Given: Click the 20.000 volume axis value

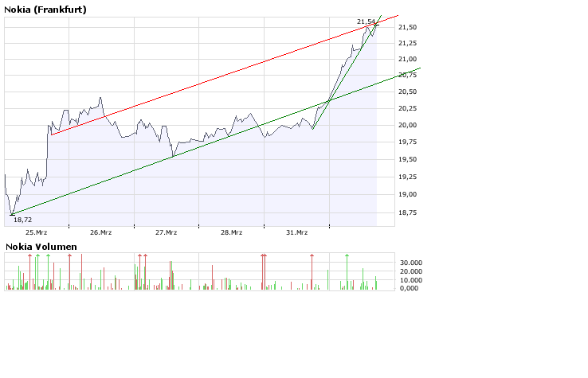Looking at the screenshot, I should click(411, 271).
